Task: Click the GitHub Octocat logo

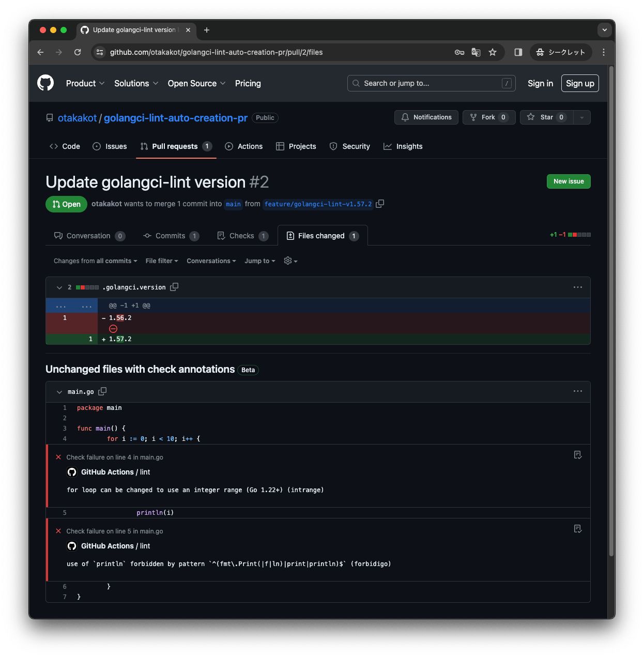Action: click(45, 83)
